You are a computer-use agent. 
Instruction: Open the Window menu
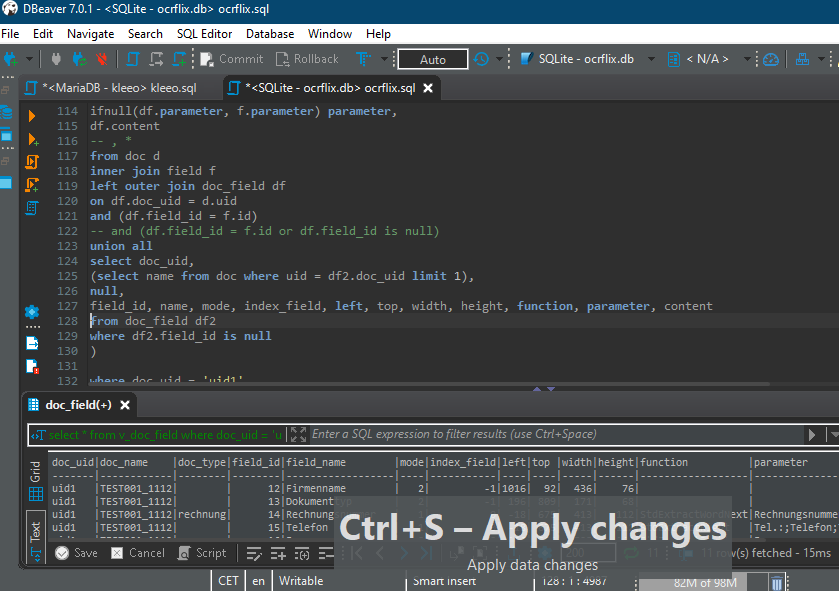coord(330,34)
